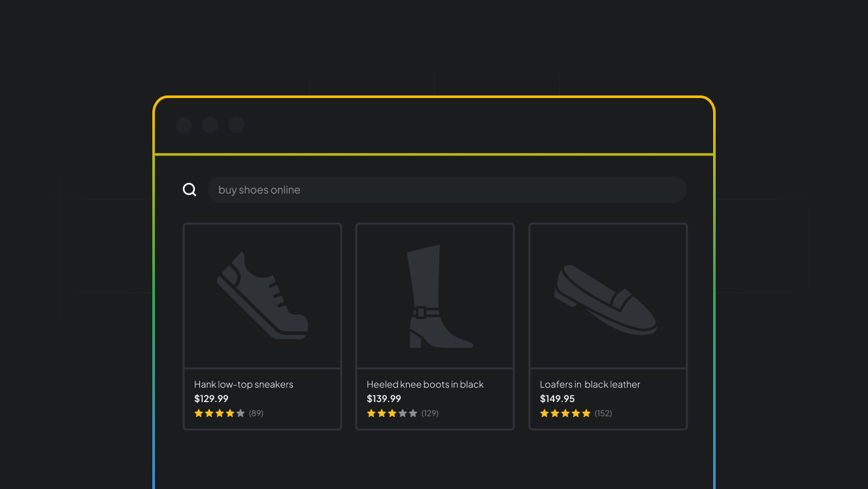
Task: Click the $129.99 price on the sneakers card
Action: [211, 398]
